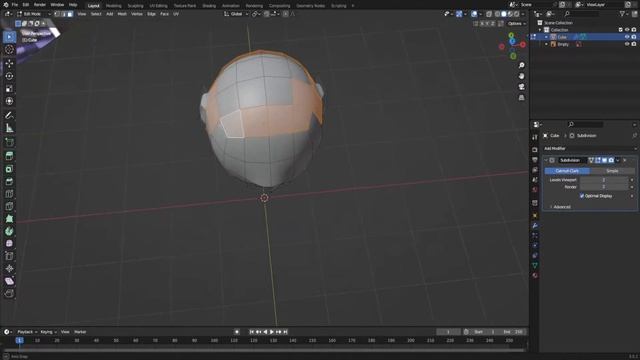Switch to the UV Editing workspace tab
The width and height of the screenshot is (640, 360).
[x=158, y=6]
